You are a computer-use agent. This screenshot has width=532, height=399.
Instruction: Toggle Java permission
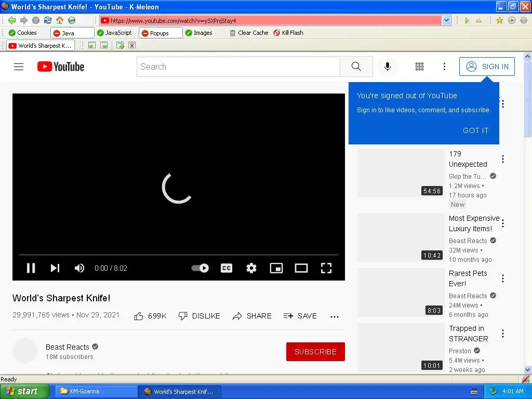pos(72,33)
